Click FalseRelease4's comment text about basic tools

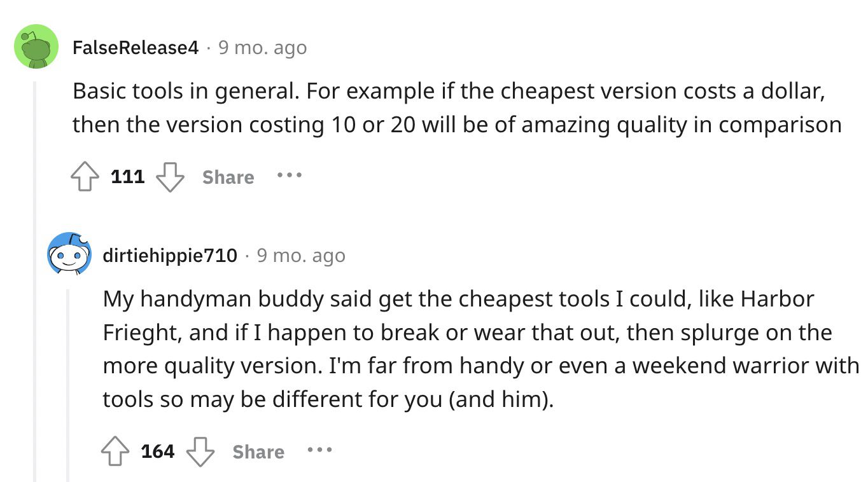(x=457, y=108)
